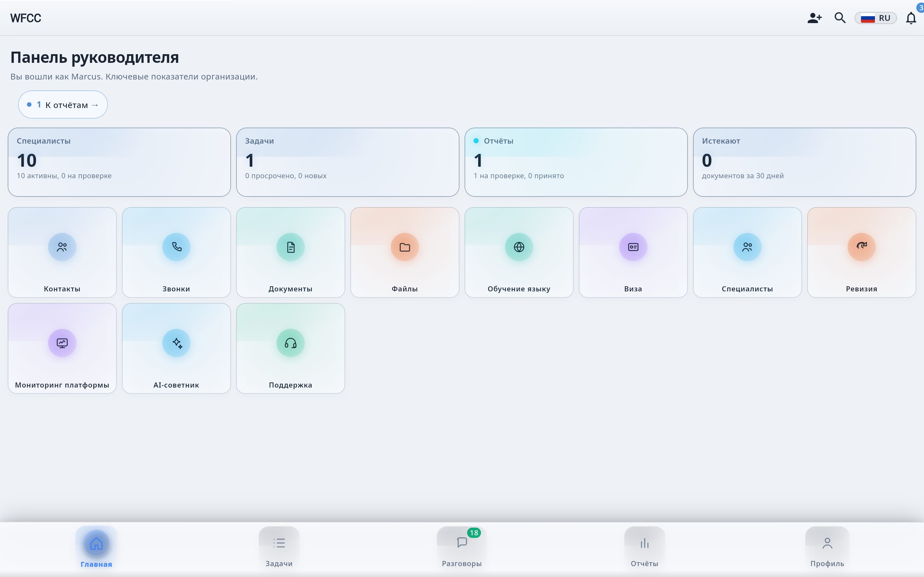This screenshot has width=924, height=577.
Task: Open the notifications bell
Action: coord(911,18)
